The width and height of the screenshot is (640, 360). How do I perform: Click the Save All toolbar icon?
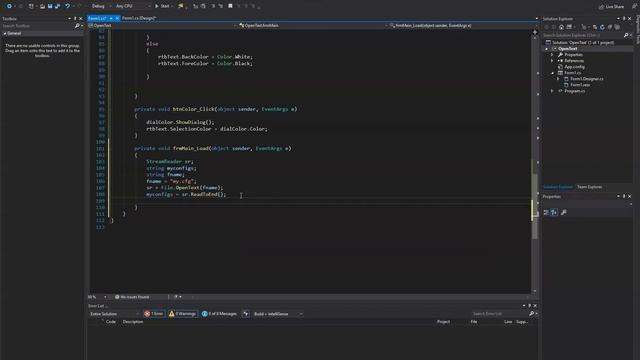pos(57,6)
